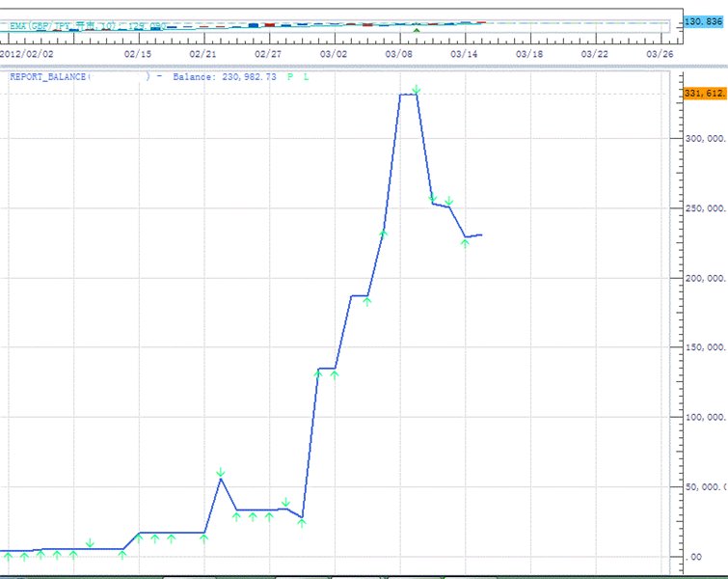Click the orange 331,612 value label

pos(703,94)
